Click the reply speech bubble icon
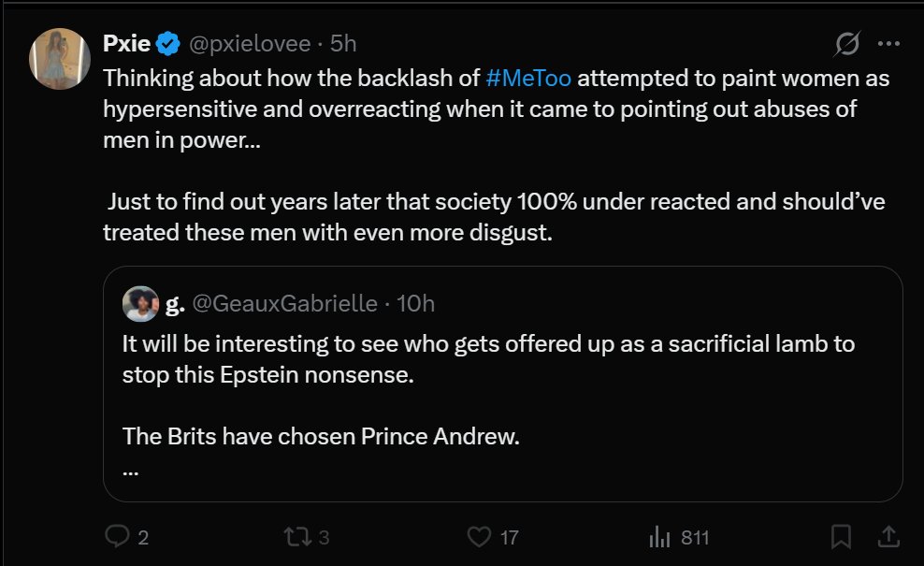Image resolution: width=924 pixels, height=566 pixels. tap(117, 536)
